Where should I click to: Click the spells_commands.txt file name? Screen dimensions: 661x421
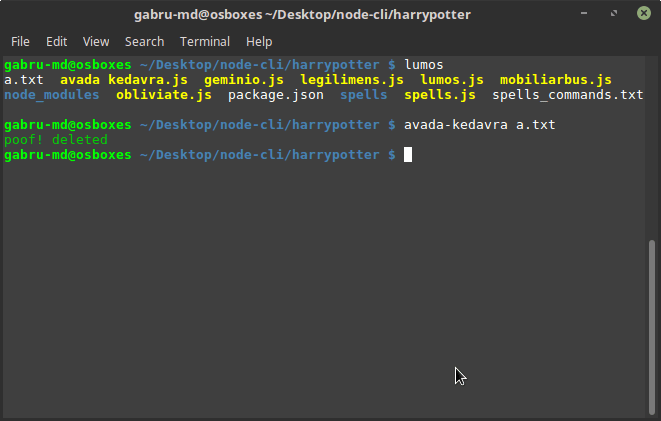coord(568,95)
